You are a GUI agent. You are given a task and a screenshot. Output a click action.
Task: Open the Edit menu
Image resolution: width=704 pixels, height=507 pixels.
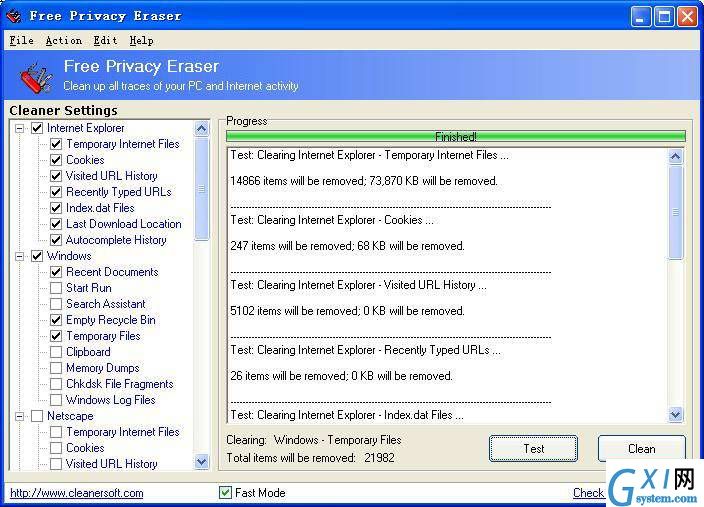(105, 40)
